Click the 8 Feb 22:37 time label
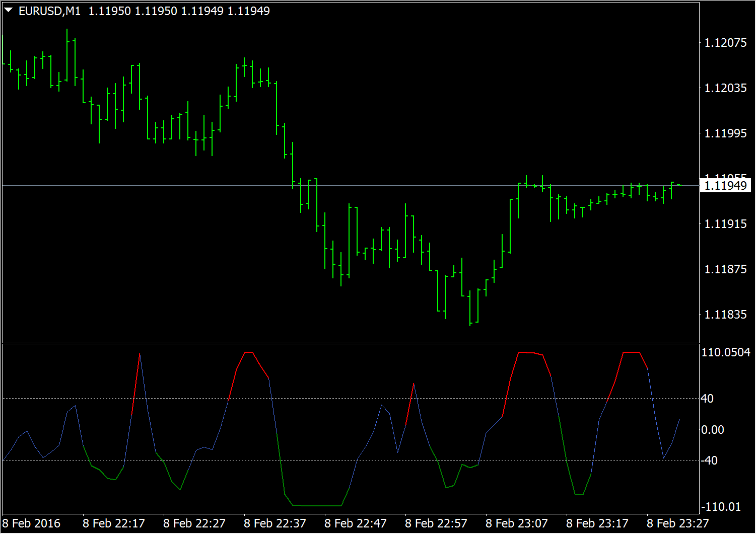 (275, 523)
